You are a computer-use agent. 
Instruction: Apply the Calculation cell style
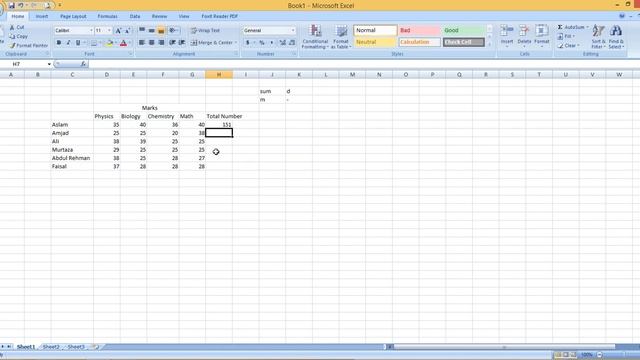pyautogui.click(x=419, y=42)
